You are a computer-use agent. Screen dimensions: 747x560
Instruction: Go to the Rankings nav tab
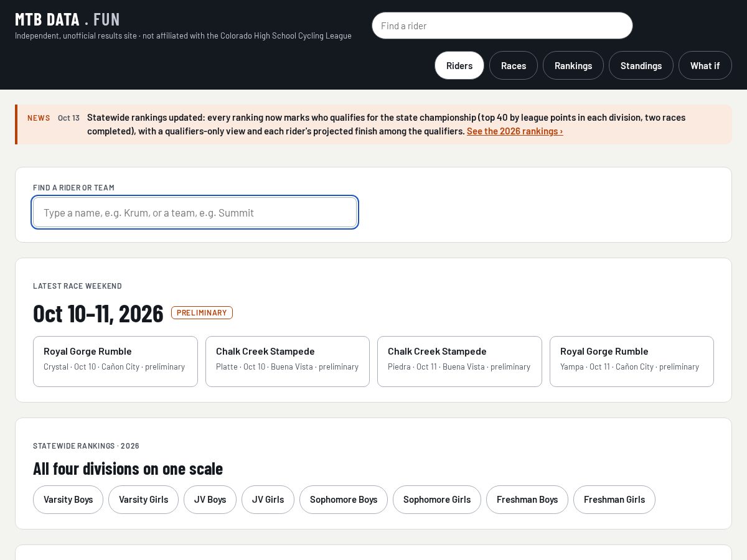[573, 65]
